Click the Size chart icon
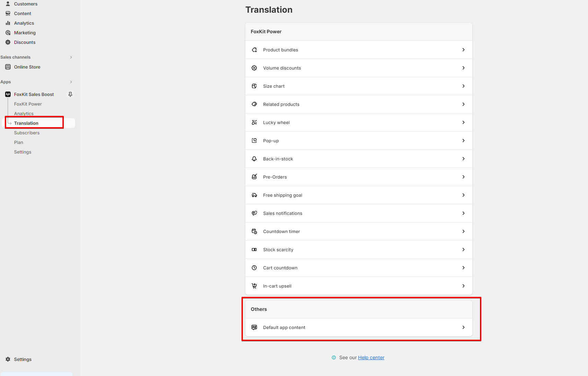Screen dimensions: 588x376 point(254,86)
